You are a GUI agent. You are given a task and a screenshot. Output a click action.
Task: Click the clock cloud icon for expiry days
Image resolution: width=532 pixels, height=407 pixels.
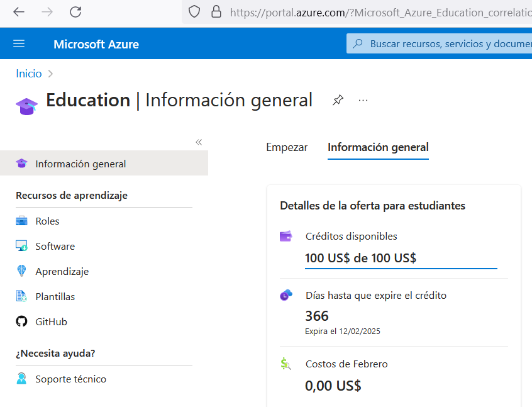point(286,295)
